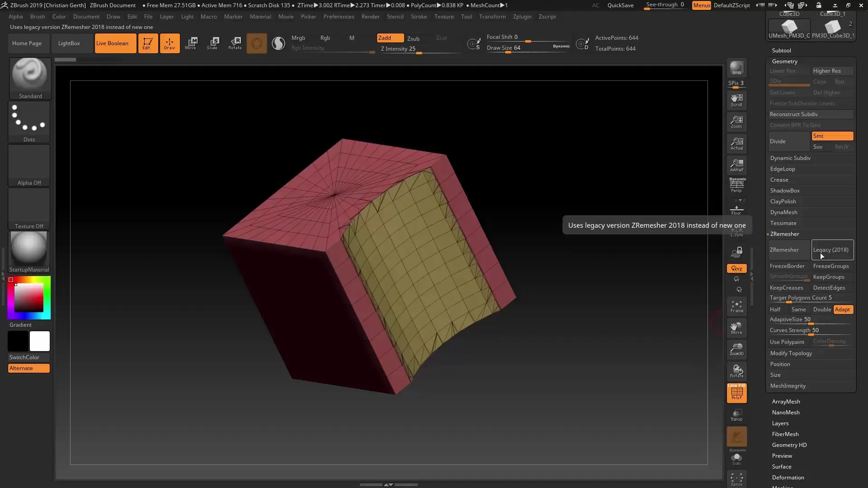Click the half-shaded sphere icon in top toolbar

tap(278, 43)
